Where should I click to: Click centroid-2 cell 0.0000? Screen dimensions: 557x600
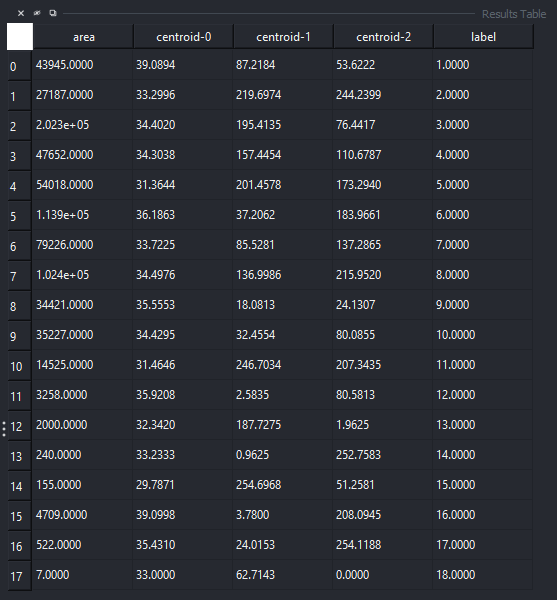(x=383, y=575)
